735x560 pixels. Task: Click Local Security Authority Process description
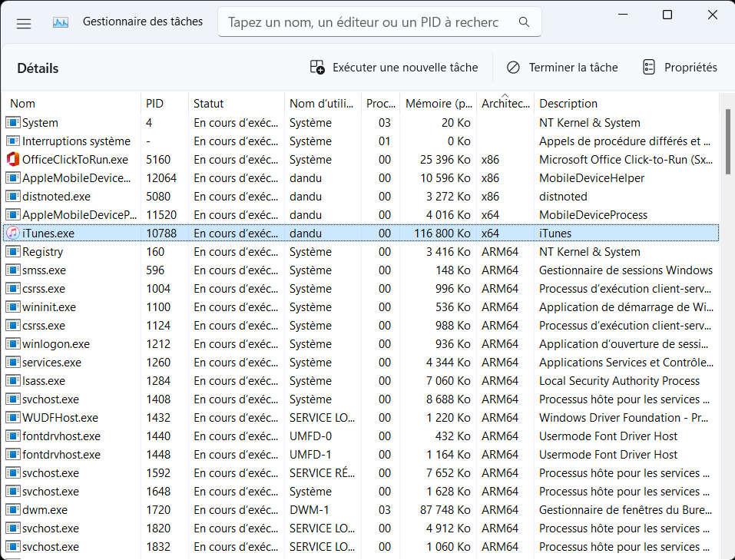[619, 381]
